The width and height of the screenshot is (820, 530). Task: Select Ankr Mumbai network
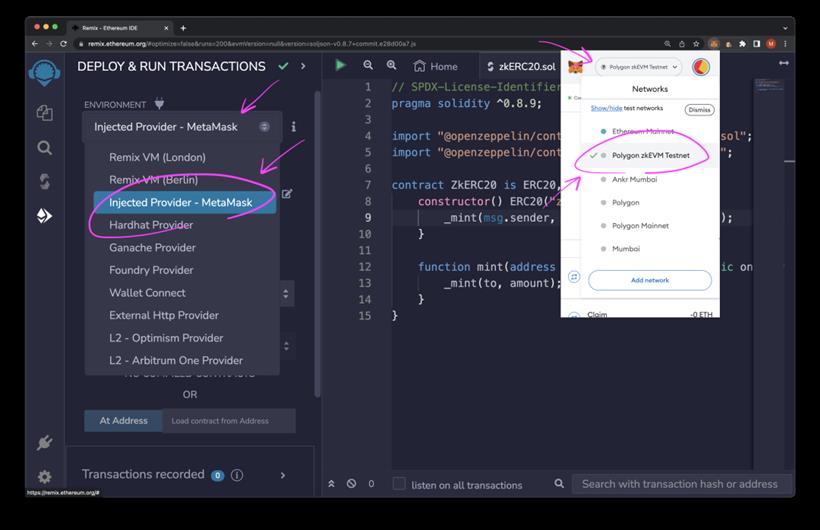(650, 179)
